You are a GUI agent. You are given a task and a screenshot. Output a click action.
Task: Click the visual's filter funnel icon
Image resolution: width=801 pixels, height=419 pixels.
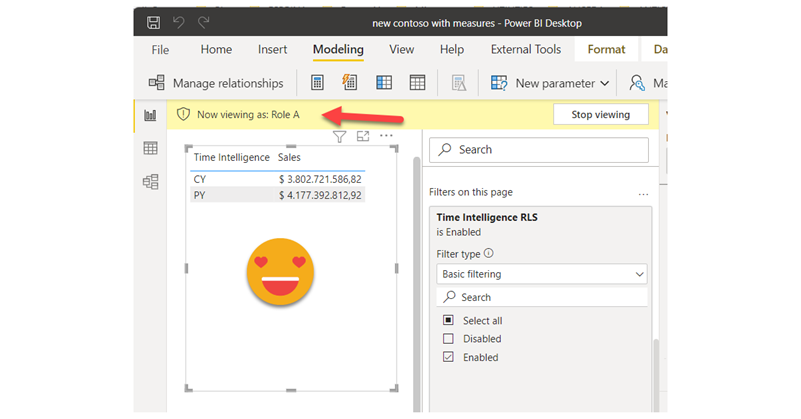[x=339, y=137]
